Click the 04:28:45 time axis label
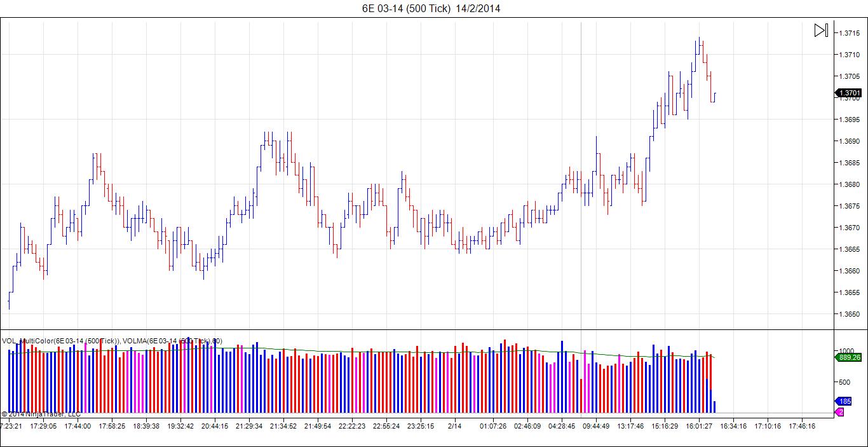Screen dimensions: 868x447 pos(562,426)
